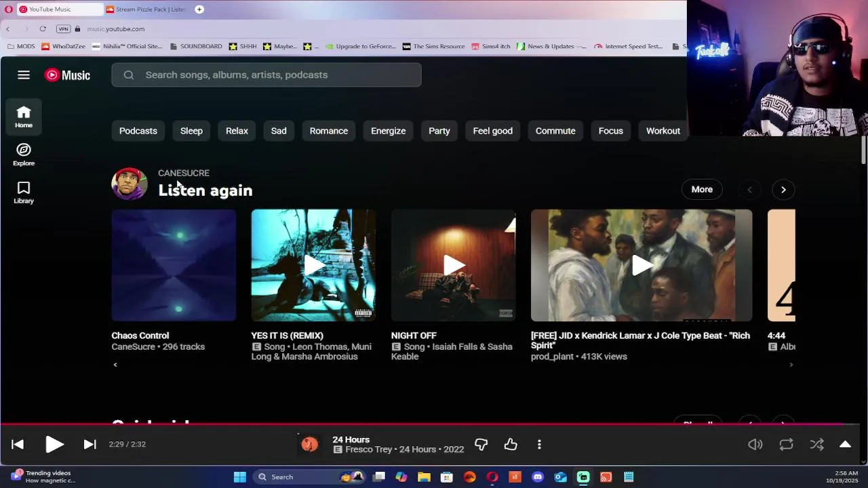Open the SOUNDBOARD bookmark
This screenshot has height=488, width=868.
point(196,47)
